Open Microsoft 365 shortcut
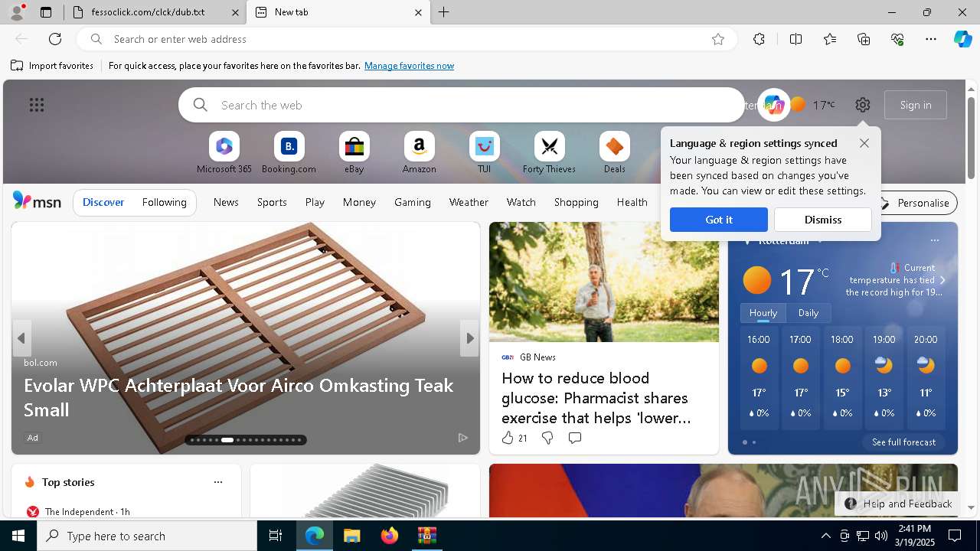This screenshot has width=980, height=551. (x=224, y=153)
